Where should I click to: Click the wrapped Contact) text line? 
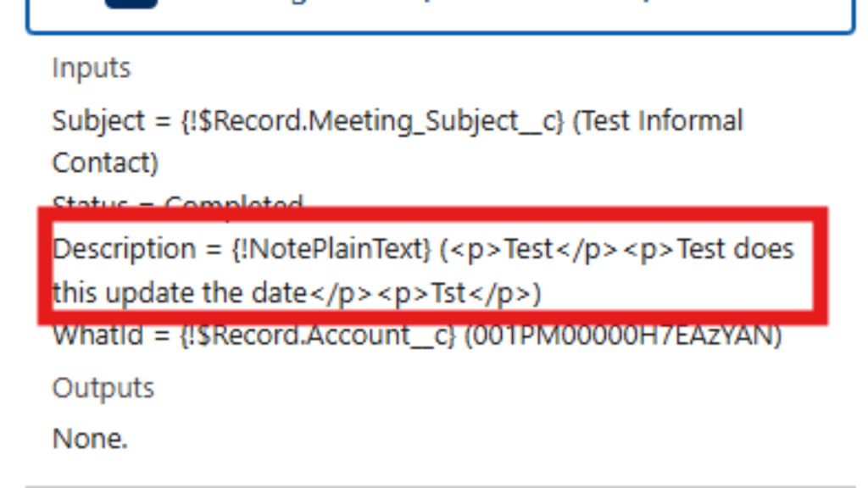click(105, 164)
